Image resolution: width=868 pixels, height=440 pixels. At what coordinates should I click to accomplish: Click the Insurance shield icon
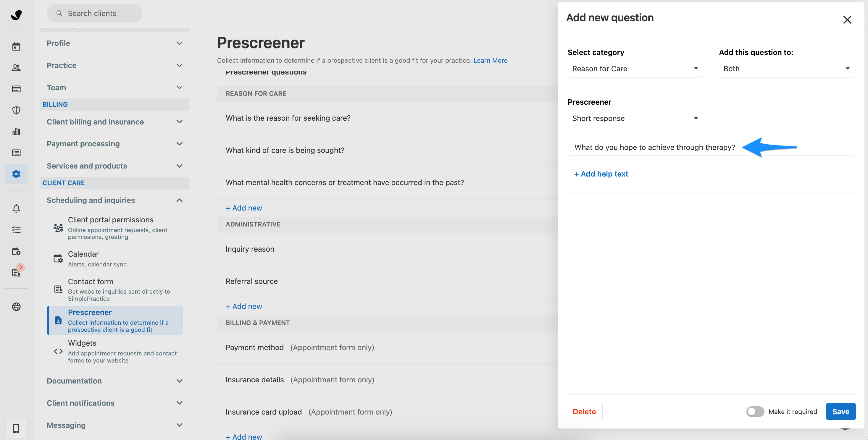(x=16, y=110)
